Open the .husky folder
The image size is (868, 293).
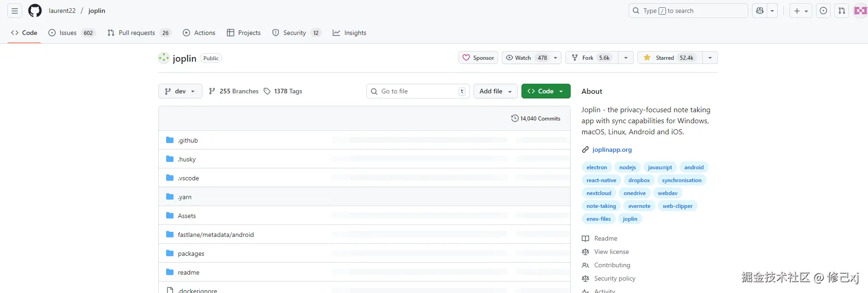(x=187, y=159)
